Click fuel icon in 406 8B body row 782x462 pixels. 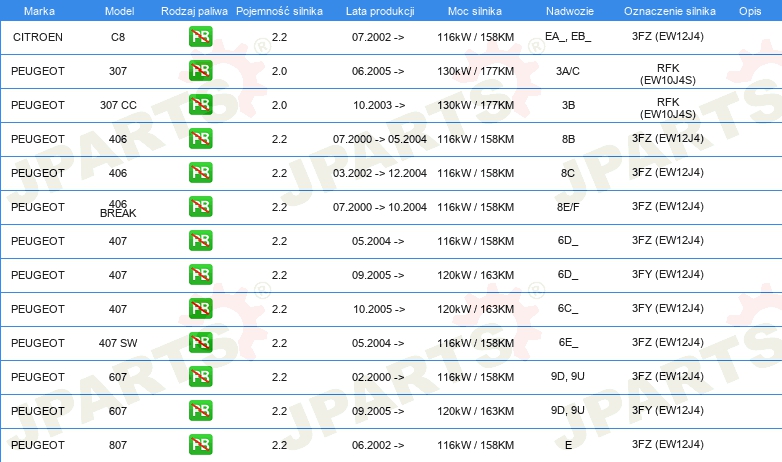pos(200,138)
